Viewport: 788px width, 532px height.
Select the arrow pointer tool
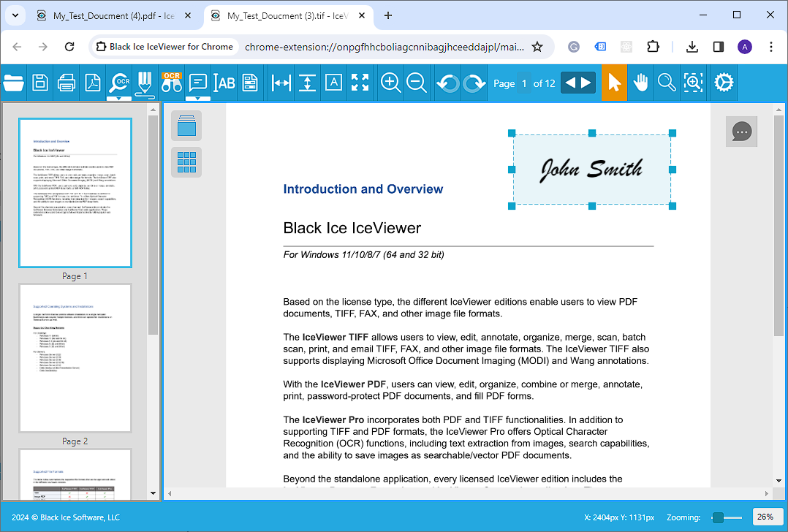(x=614, y=83)
